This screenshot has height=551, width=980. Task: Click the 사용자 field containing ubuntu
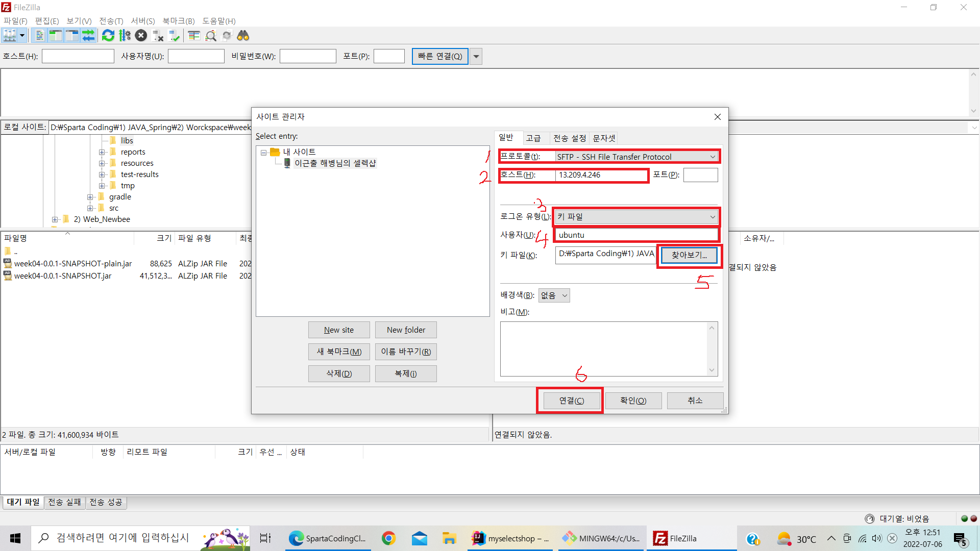point(636,235)
